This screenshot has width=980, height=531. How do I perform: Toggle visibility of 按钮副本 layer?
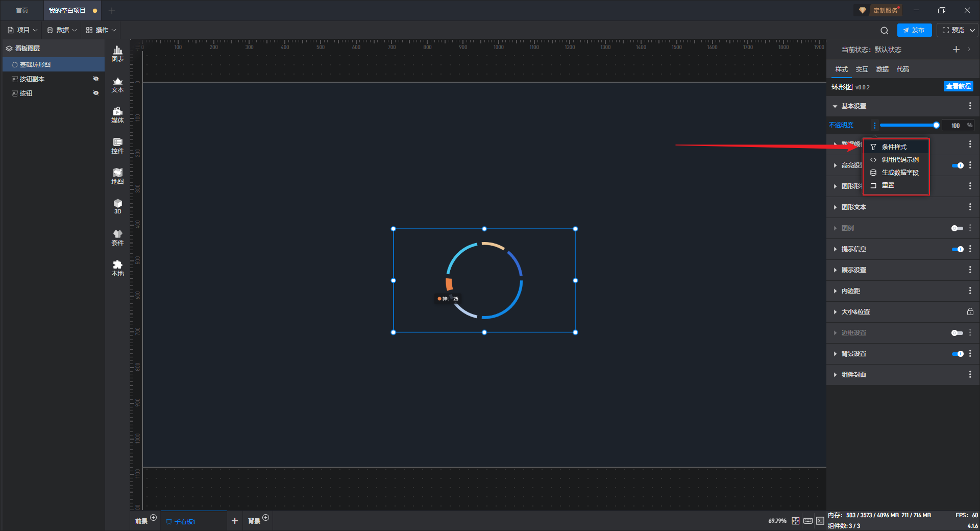tap(95, 79)
